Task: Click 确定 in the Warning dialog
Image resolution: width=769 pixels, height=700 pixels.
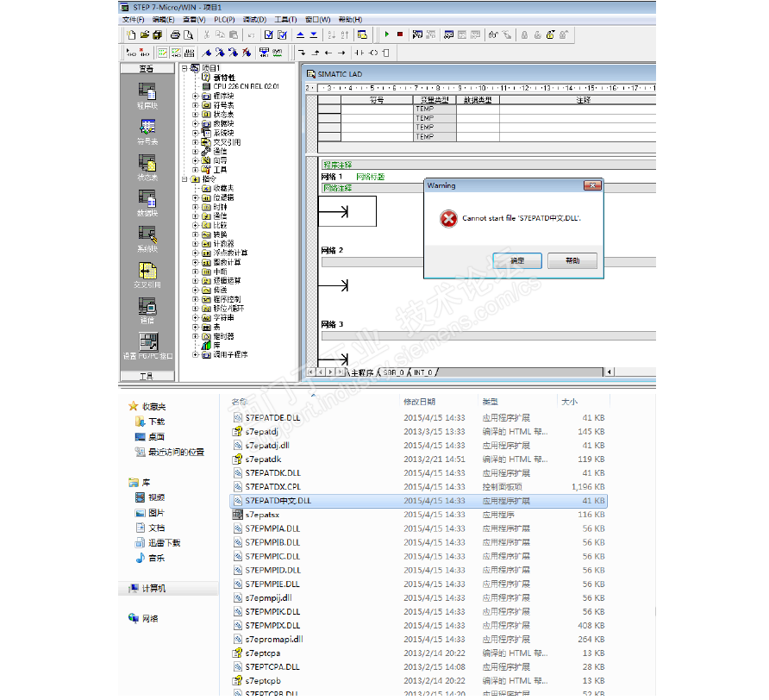Action: coord(517,260)
